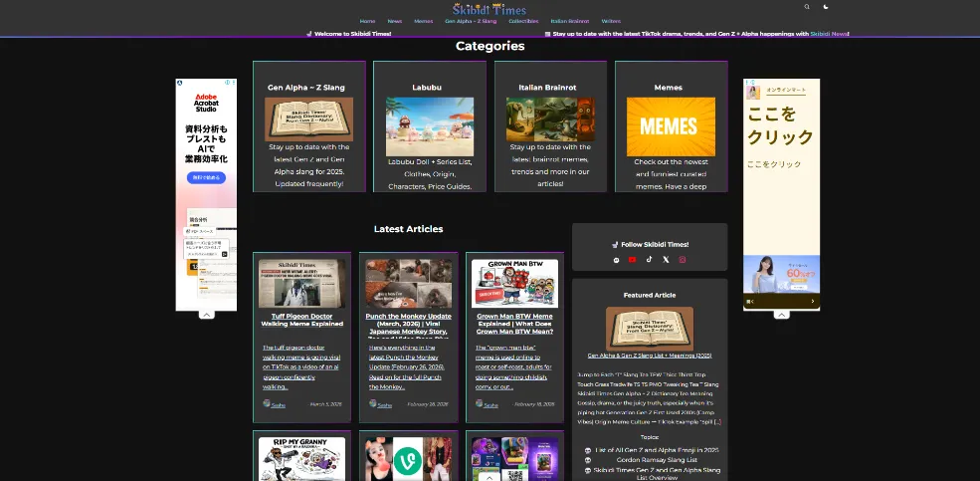Screen dimensions: 980x481
Task: Open the Tuff Pigeon Doctor article thumbnail
Action: point(301,284)
